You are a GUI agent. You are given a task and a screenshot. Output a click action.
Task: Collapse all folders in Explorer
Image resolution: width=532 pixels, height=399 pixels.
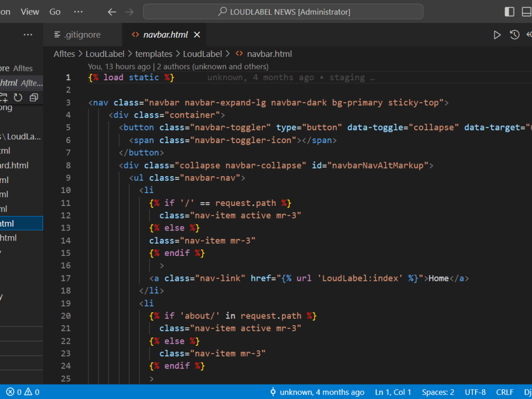tap(33, 97)
